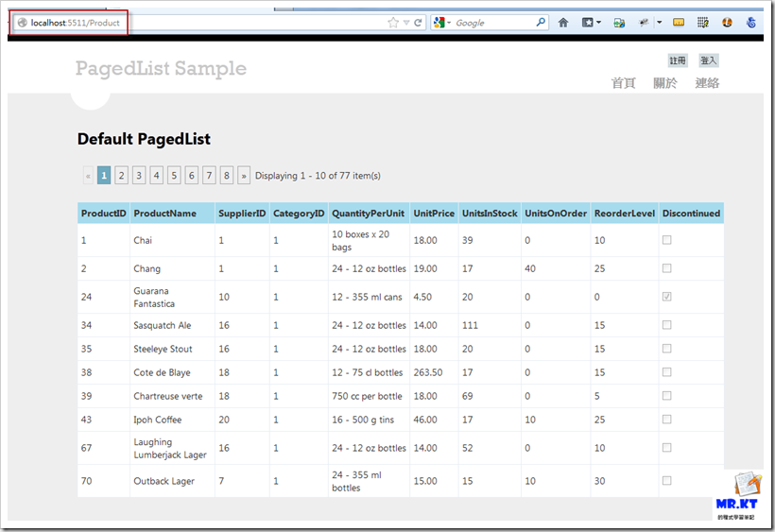Image resolution: width=775 pixels, height=532 pixels.
Task: Click the round orange L toolbar icon
Action: (727, 23)
